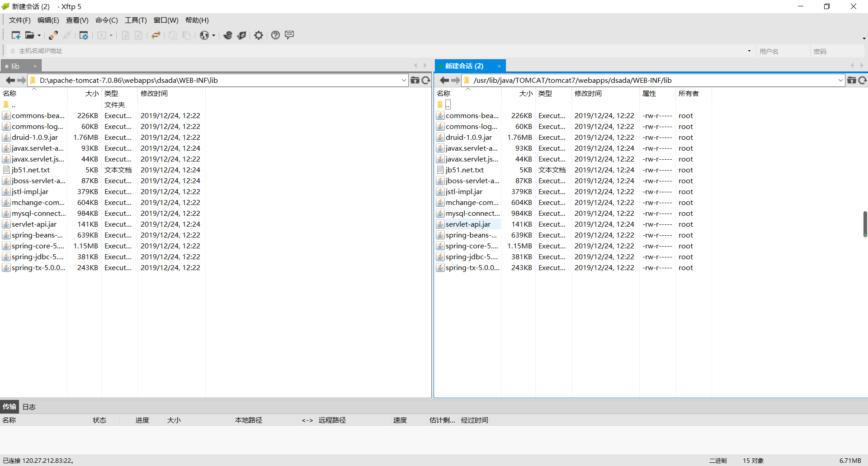Refresh the local pane listing
Viewport: 868px width, 466px height.
click(426, 80)
